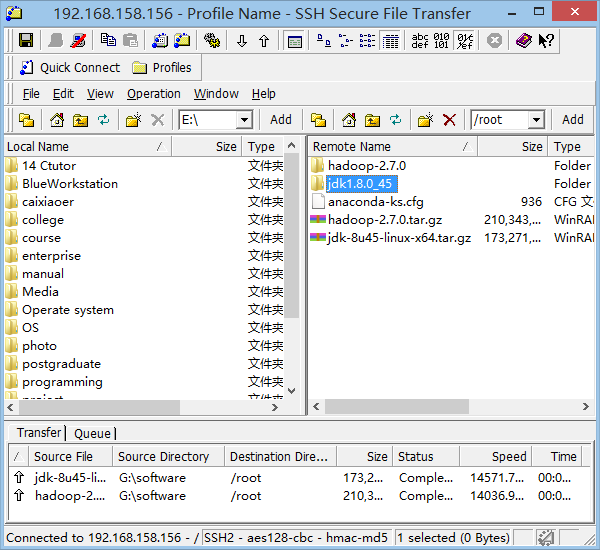Click the Upload arrow icon

click(263, 41)
